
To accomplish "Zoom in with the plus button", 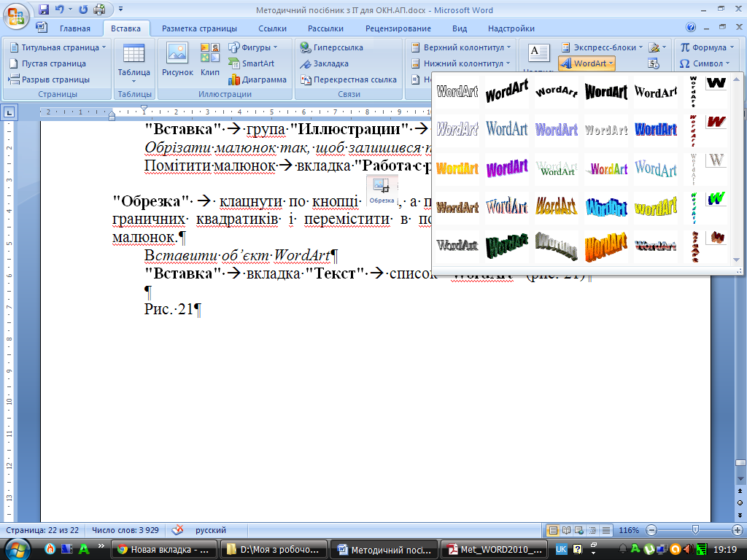I will [737, 530].
